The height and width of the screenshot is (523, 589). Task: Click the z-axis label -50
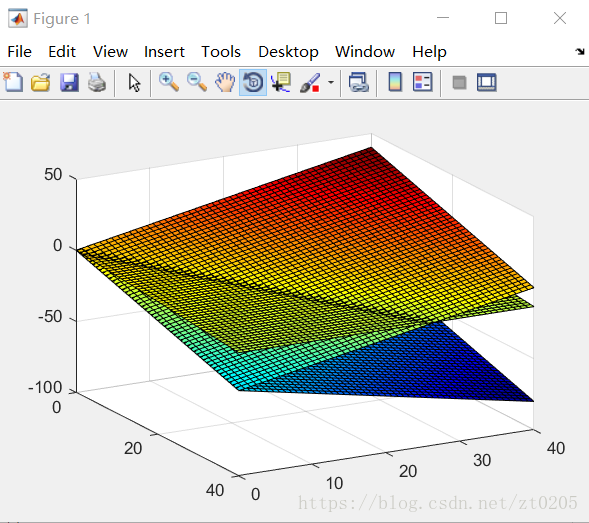pyautogui.click(x=50, y=317)
